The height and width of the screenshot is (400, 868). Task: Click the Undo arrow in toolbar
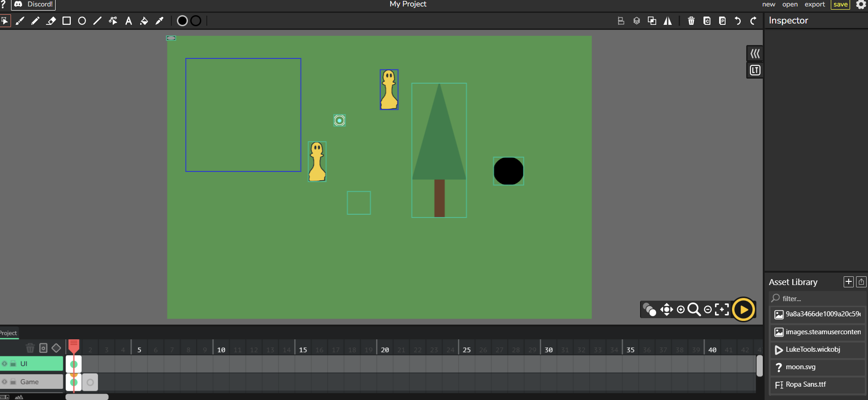(x=738, y=21)
